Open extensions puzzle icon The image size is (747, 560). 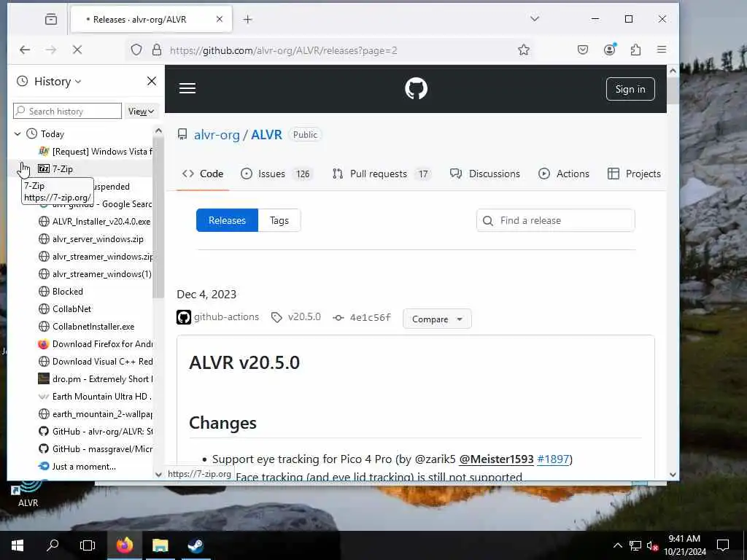(635, 50)
